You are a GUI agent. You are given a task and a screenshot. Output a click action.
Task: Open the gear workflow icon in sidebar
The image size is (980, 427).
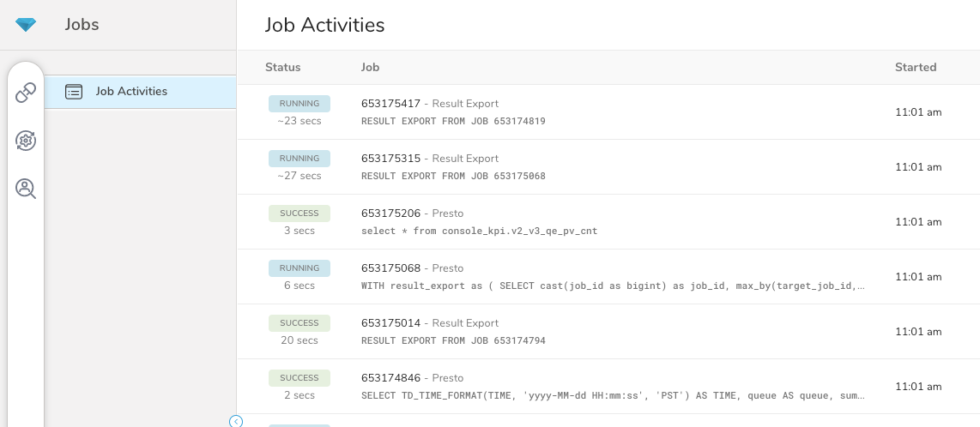(x=26, y=141)
